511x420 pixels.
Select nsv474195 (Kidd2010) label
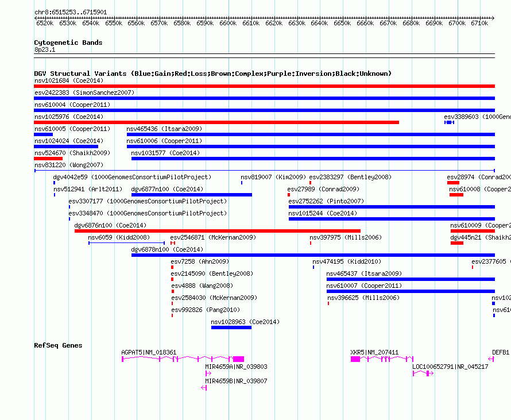click(347, 261)
